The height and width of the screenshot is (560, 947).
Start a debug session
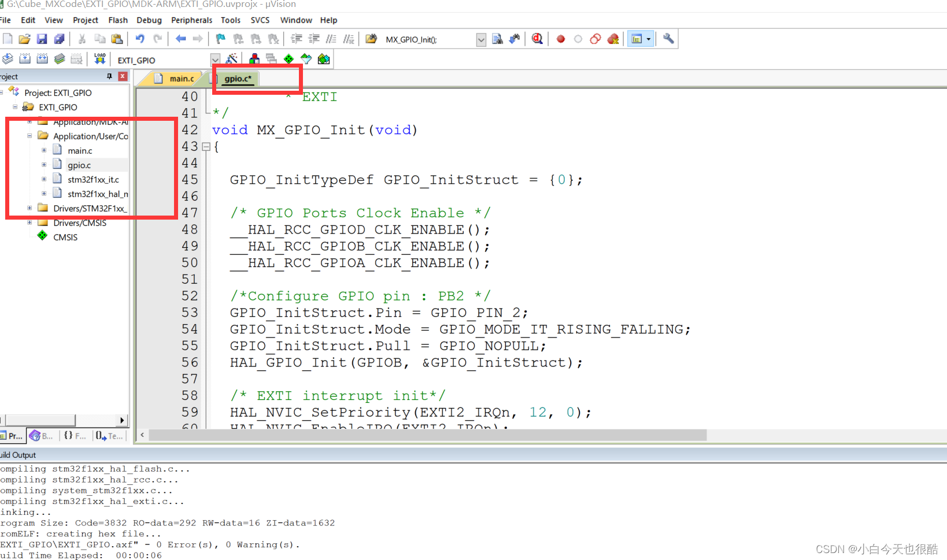pyautogui.click(x=537, y=39)
